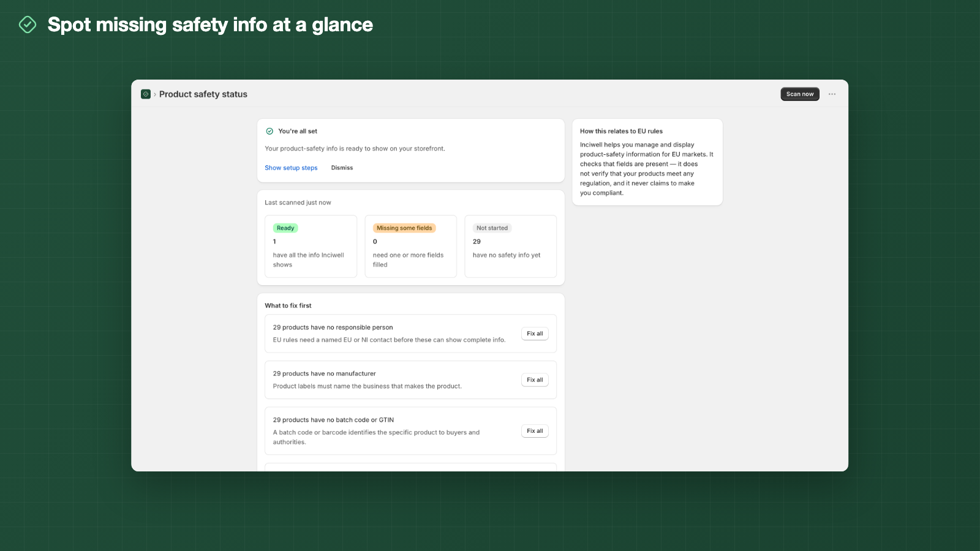Select the Missing some fields badge
This screenshot has height=551, width=980.
pos(404,228)
